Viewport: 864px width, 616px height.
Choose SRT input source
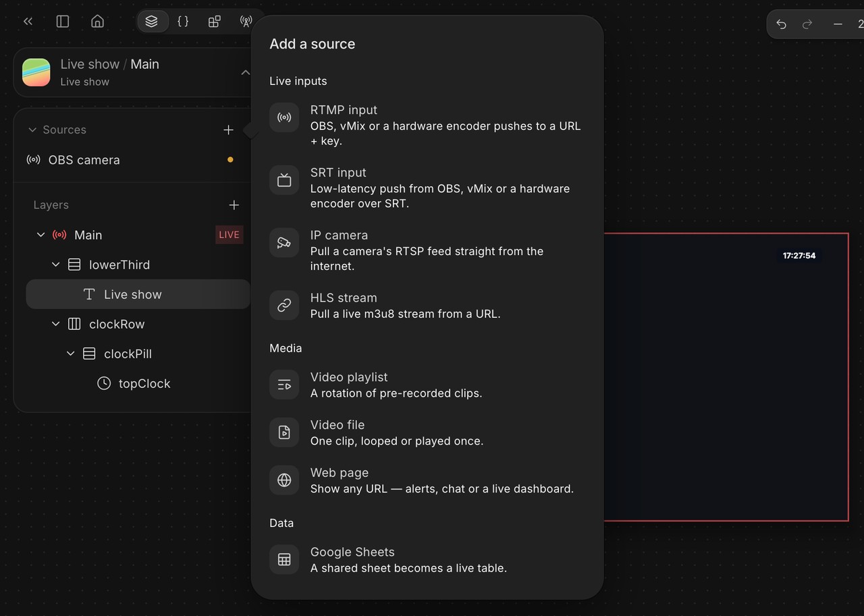[427, 188]
